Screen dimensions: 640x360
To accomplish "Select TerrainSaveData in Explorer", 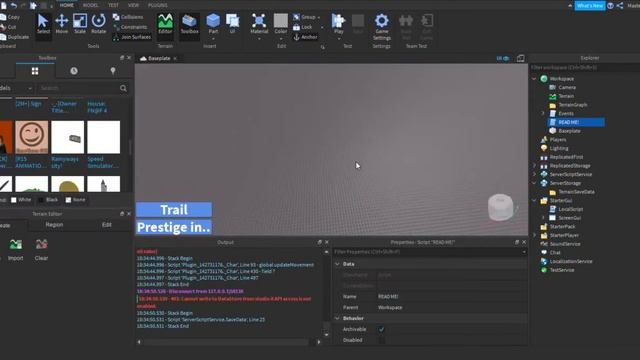I will coord(576,192).
